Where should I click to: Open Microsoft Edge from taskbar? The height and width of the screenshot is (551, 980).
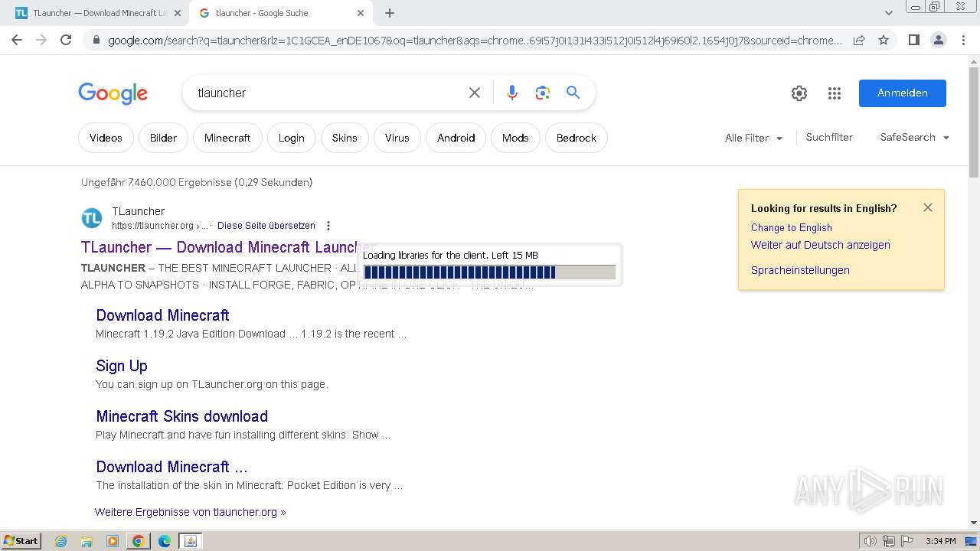coord(165,541)
